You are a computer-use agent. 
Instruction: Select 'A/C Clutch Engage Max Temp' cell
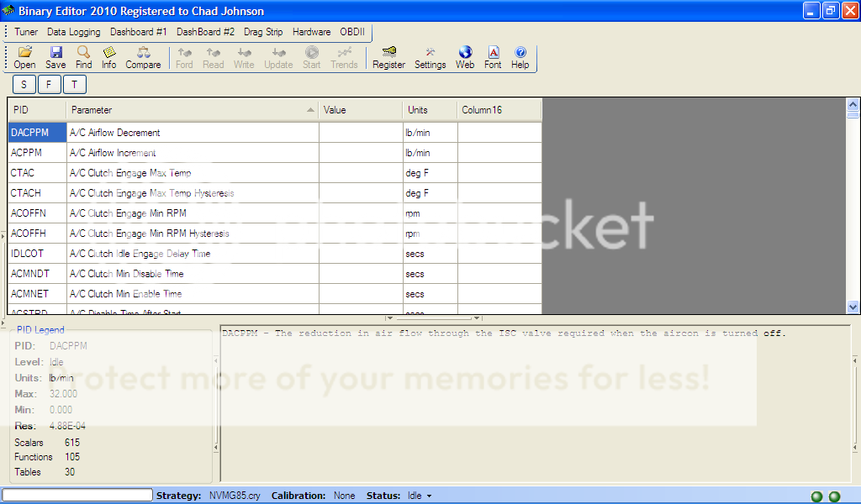193,173
